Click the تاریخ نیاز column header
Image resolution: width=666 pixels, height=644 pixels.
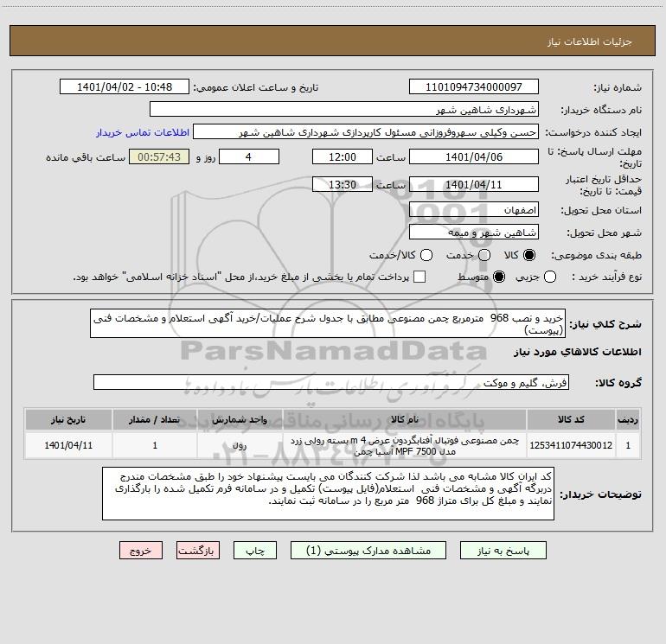point(68,419)
